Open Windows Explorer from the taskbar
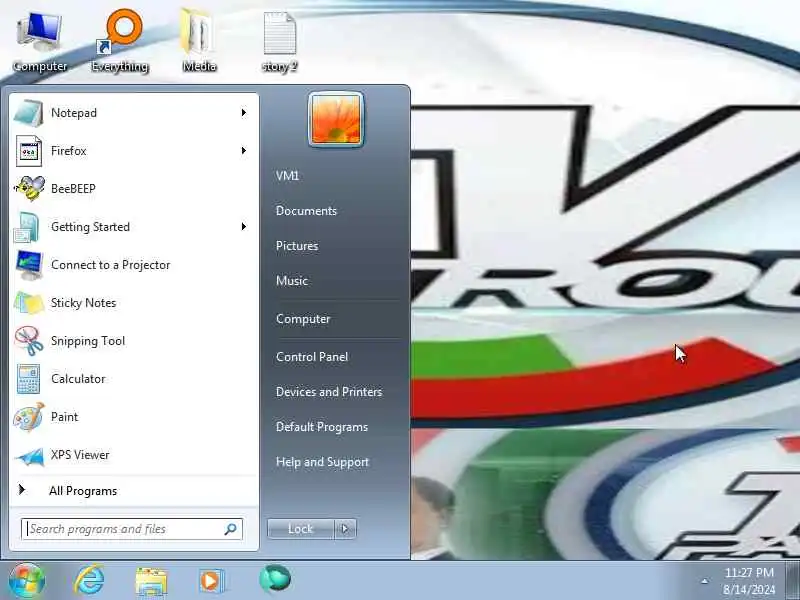Screen dimensions: 800x600 151,581
